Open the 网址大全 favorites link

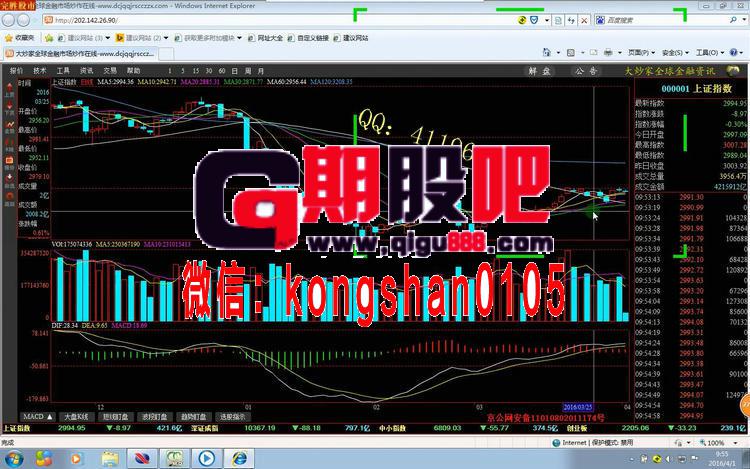(265, 38)
